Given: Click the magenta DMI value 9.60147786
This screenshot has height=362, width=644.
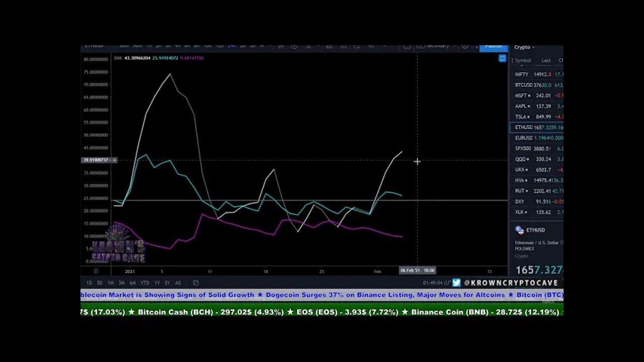Looking at the screenshot, I should (192, 58).
